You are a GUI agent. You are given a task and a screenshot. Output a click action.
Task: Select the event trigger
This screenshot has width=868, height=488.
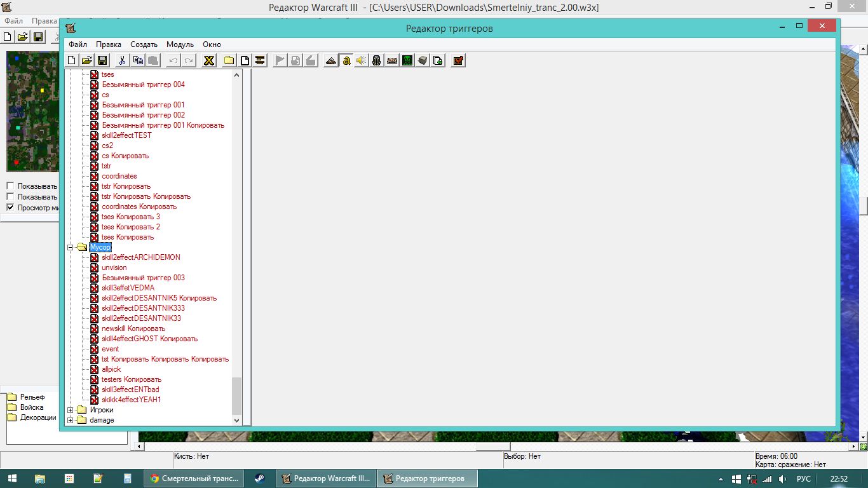click(110, 349)
